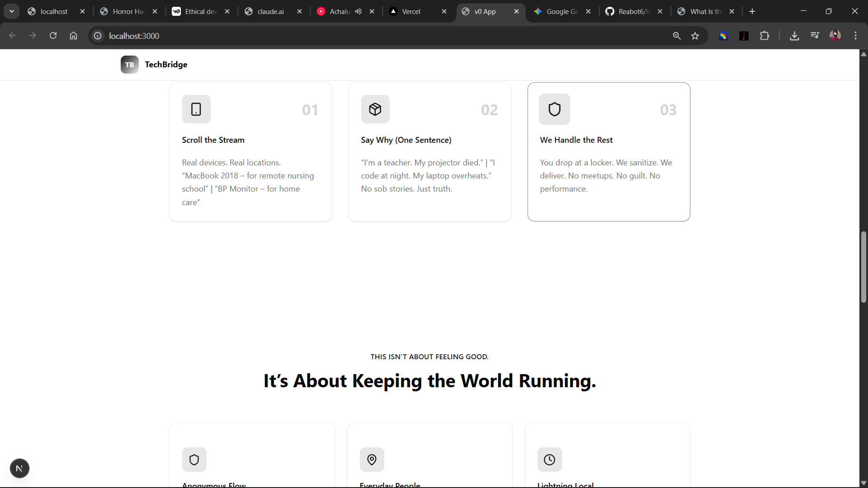Click the tablet icon in Scroll the Stream card
Screen dimensions: 868x488
[196, 109]
